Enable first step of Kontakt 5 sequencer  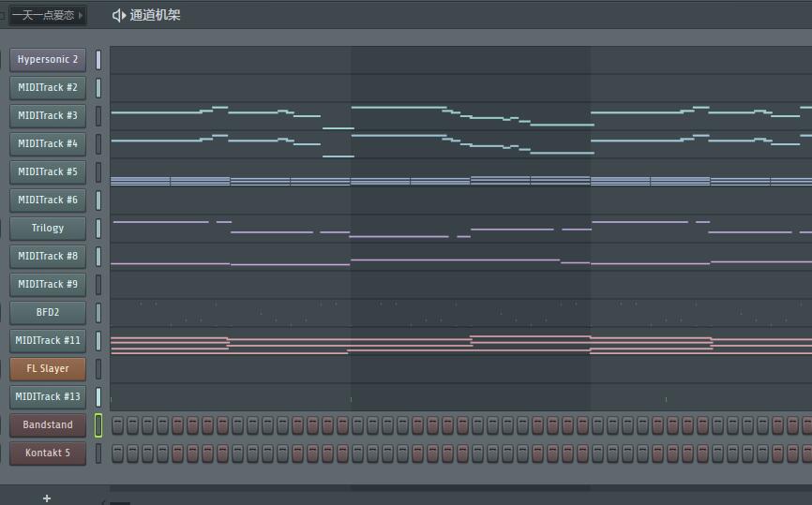tap(117, 453)
